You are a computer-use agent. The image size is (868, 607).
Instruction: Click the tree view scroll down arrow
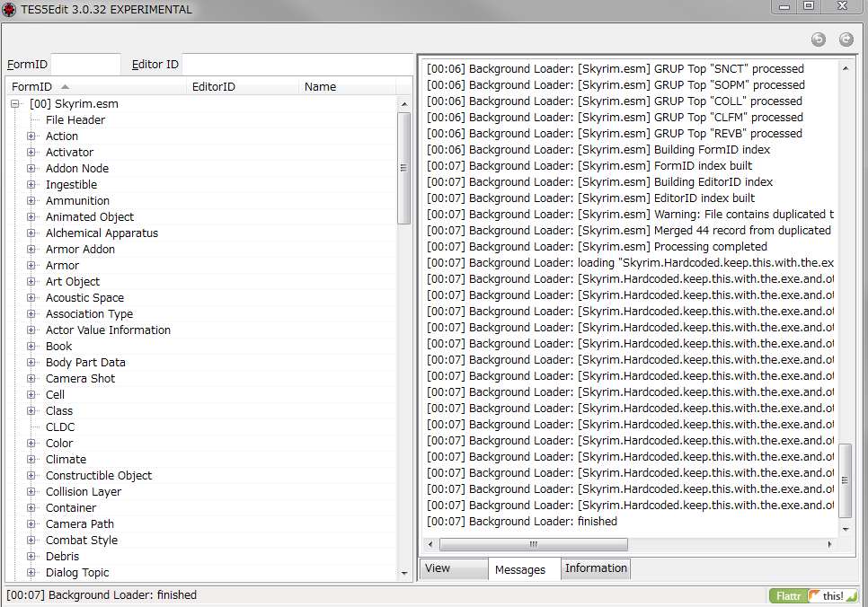point(404,573)
